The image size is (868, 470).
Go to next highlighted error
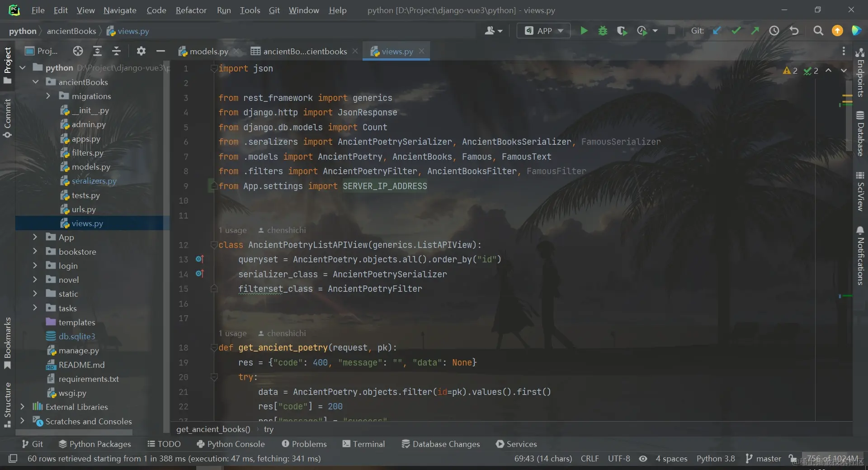click(844, 71)
